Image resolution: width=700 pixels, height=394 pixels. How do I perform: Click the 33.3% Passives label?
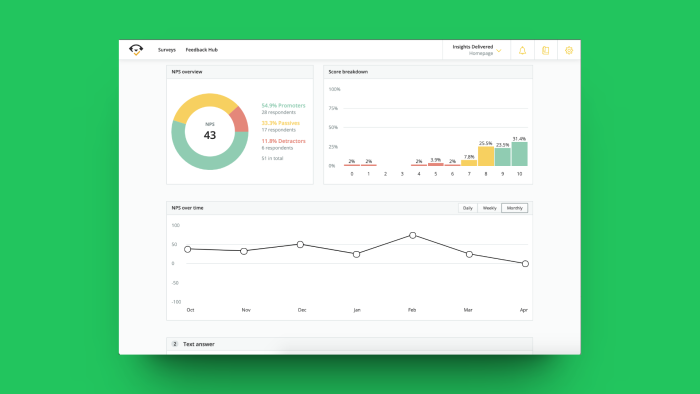(280, 123)
